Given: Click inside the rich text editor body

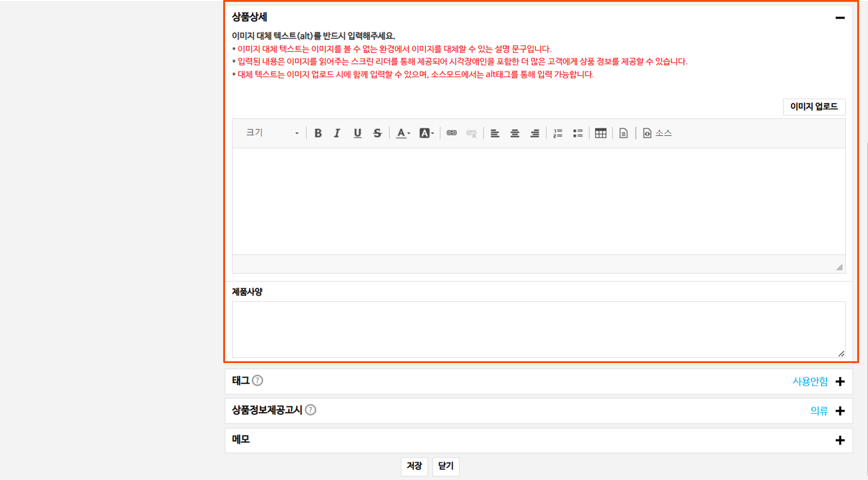Looking at the screenshot, I should coord(539,201).
